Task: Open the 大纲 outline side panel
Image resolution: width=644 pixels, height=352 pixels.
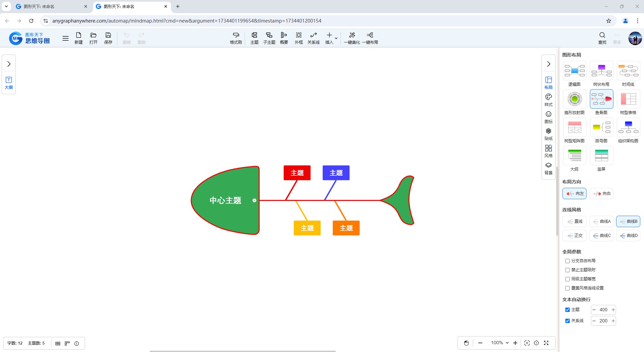Action: pos(9,82)
